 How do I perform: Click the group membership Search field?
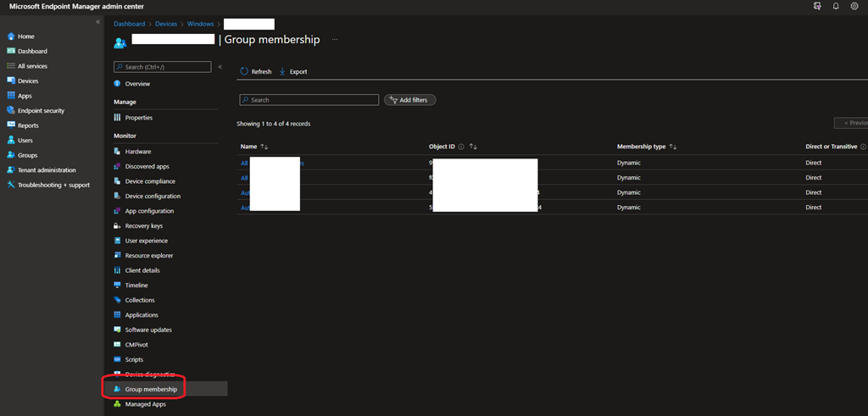(309, 100)
